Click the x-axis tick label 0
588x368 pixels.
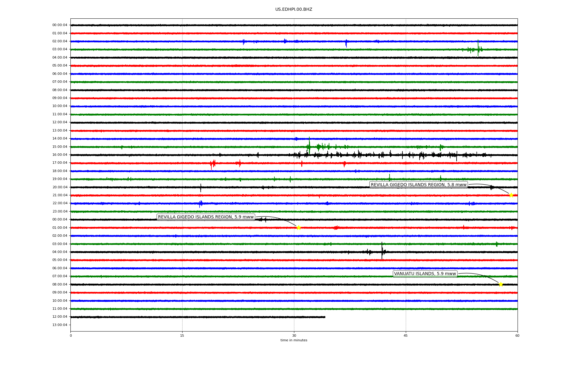coord(71,335)
